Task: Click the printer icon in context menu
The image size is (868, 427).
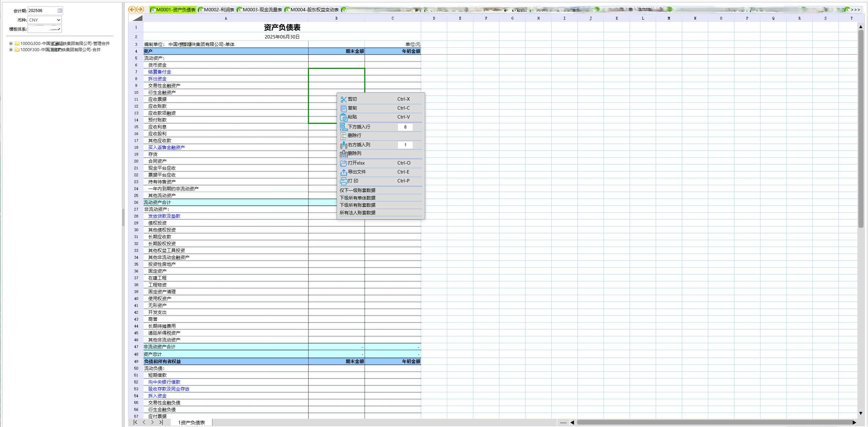Action: 343,181
